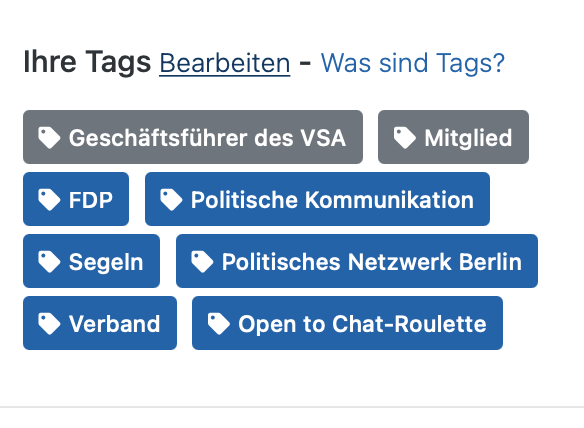Click tag icon on Open to Chat-Roulette
The width and height of the screenshot is (584, 428).
[x=219, y=324]
